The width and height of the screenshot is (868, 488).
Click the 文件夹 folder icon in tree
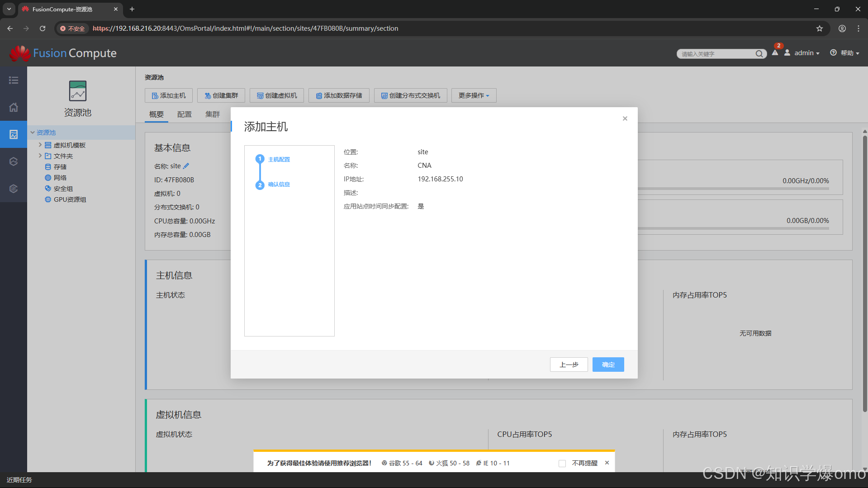pos(47,156)
